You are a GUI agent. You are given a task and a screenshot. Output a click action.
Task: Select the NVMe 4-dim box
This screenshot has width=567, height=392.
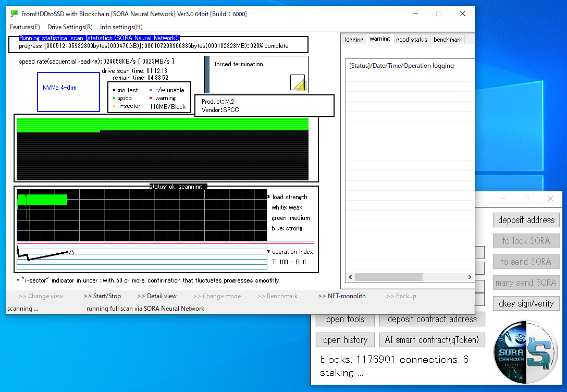point(68,92)
